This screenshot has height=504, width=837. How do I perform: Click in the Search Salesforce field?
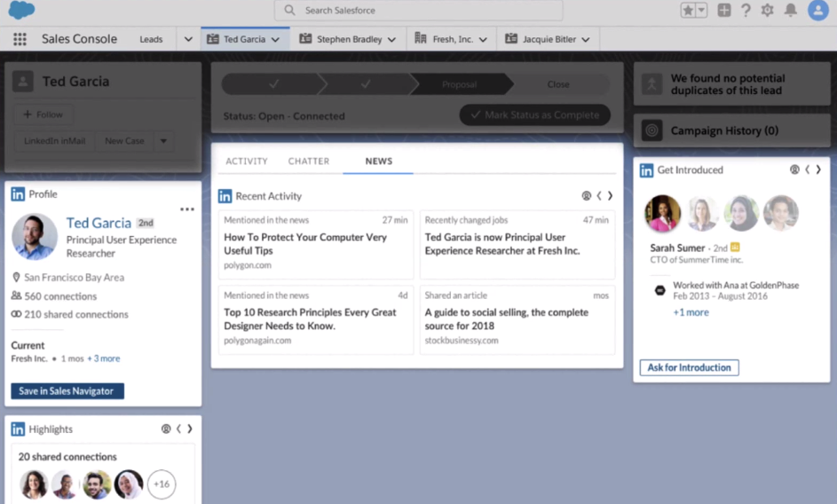coord(418,10)
